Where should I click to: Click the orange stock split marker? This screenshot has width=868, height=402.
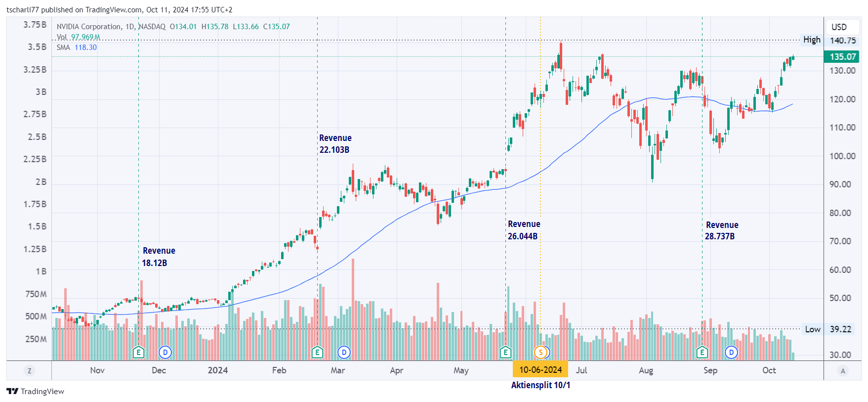tap(541, 352)
